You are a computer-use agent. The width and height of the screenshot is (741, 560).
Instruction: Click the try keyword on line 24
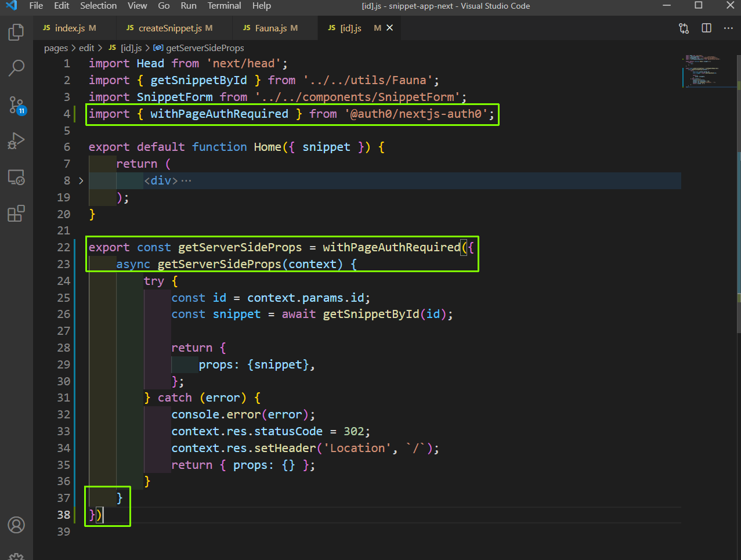coord(154,281)
